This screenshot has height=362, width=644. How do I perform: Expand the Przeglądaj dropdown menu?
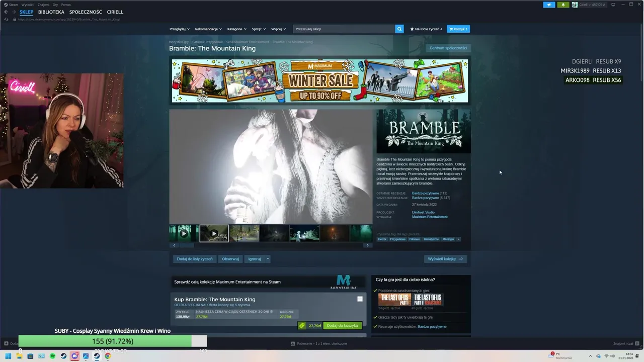[x=180, y=29]
